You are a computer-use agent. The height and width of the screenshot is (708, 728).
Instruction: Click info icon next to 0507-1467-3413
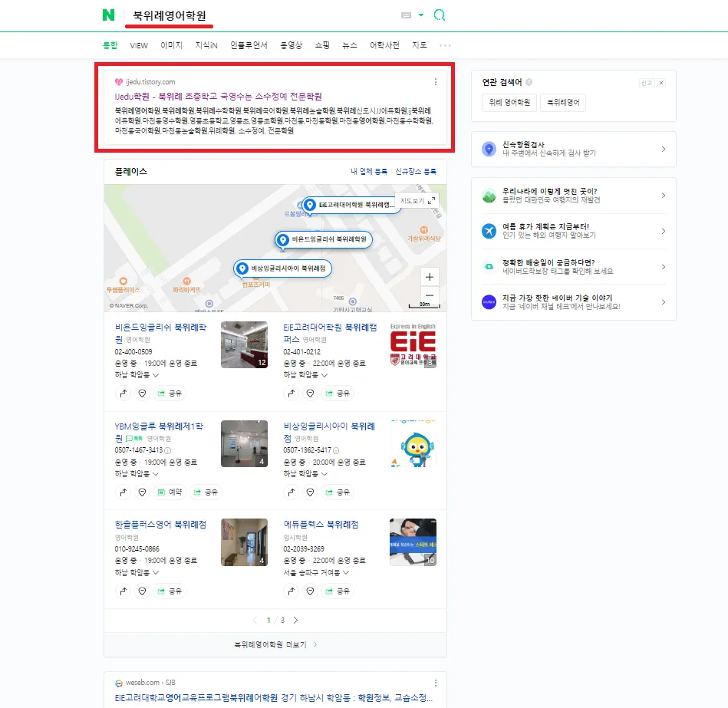pyautogui.click(x=167, y=450)
